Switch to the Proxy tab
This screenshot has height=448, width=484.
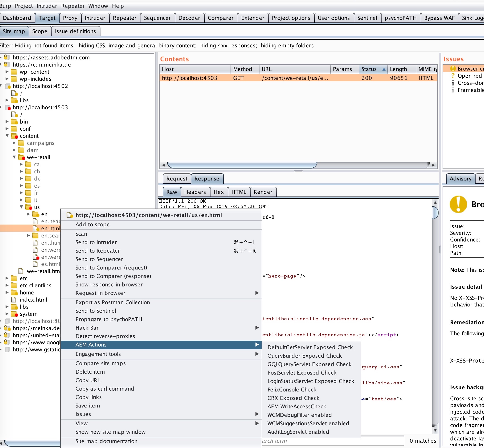coord(70,18)
